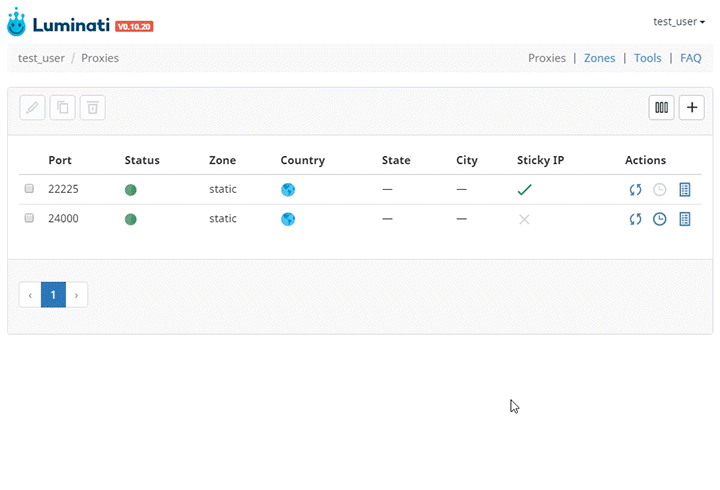720x490 pixels.
Task: Go to the previous pagination page
Action: click(x=30, y=295)
